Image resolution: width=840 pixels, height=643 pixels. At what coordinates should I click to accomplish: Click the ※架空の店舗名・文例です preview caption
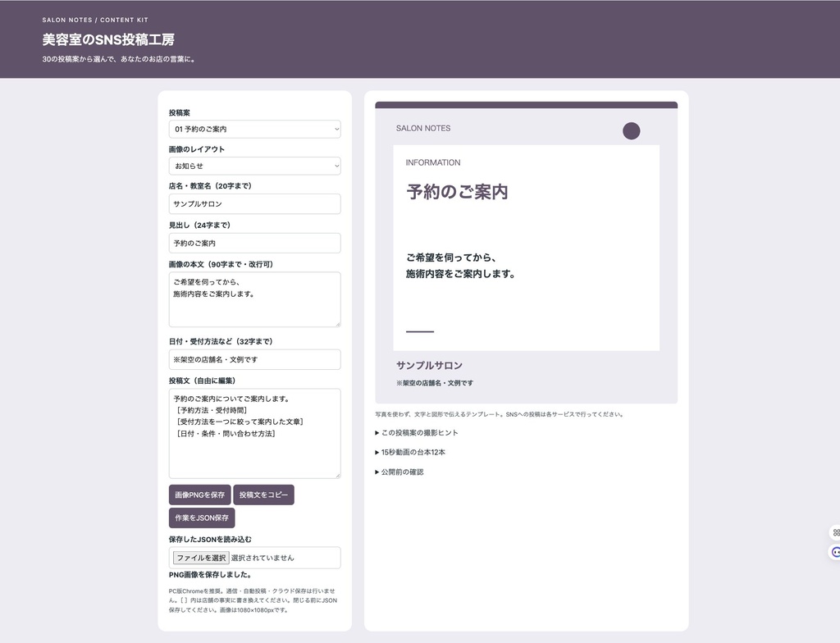[x=435, y=383]
